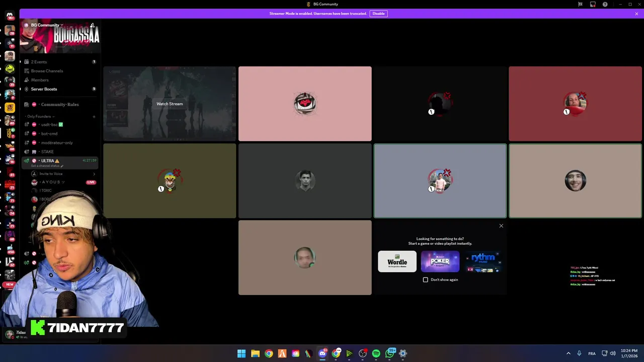Open the server icon with 61 badge
The height and width of the screenshot is (362, 644).
click(x=10, y=172)
